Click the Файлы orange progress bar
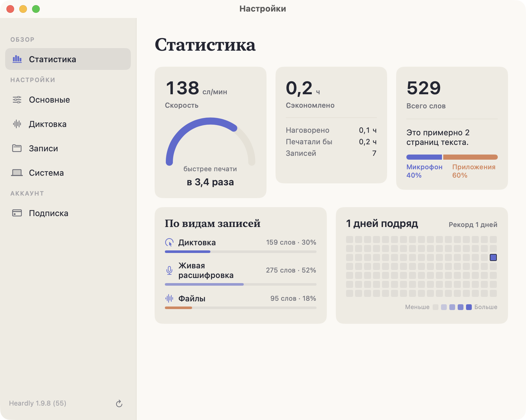526x420 pixels. pyautogui.click(x=178, y=308)
